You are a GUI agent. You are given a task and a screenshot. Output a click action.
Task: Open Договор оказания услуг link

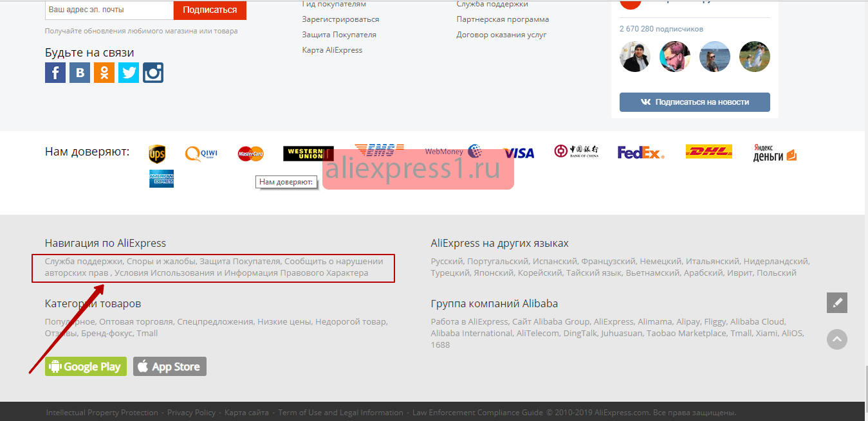[501, 35]
